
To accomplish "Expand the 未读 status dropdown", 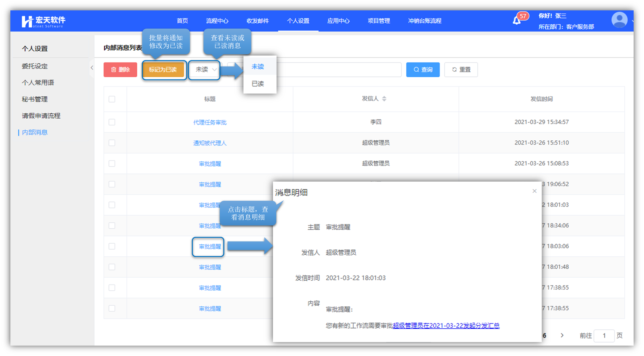I will [204, 70].
